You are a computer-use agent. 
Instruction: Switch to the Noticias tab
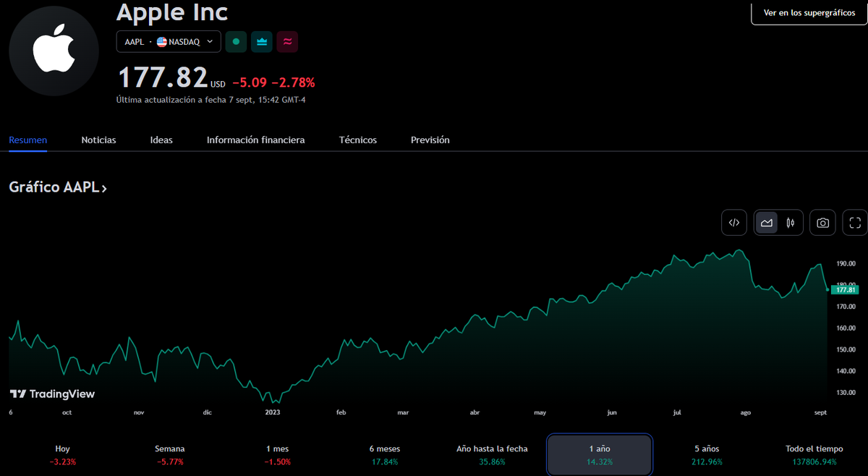click(98, 140)
